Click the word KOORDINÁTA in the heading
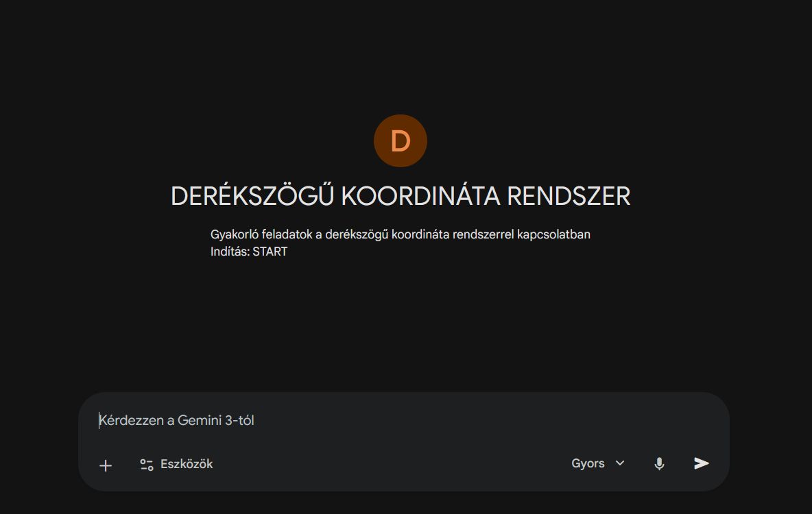 [420, 197]
